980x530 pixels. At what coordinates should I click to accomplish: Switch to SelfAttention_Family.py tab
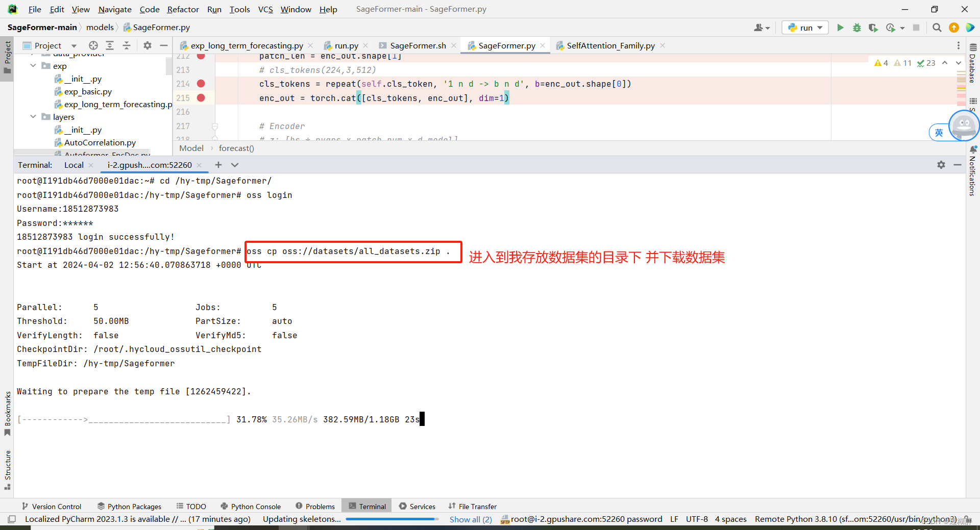610,45
